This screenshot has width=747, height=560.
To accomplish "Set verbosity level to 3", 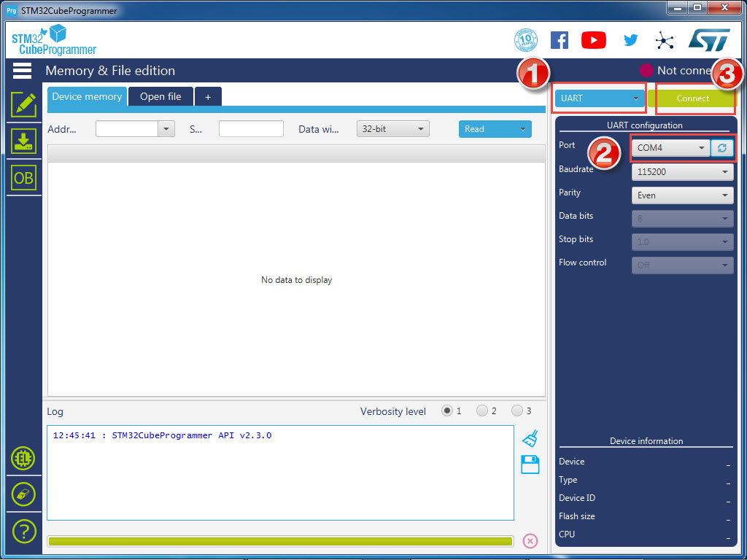I will (517, 411).
